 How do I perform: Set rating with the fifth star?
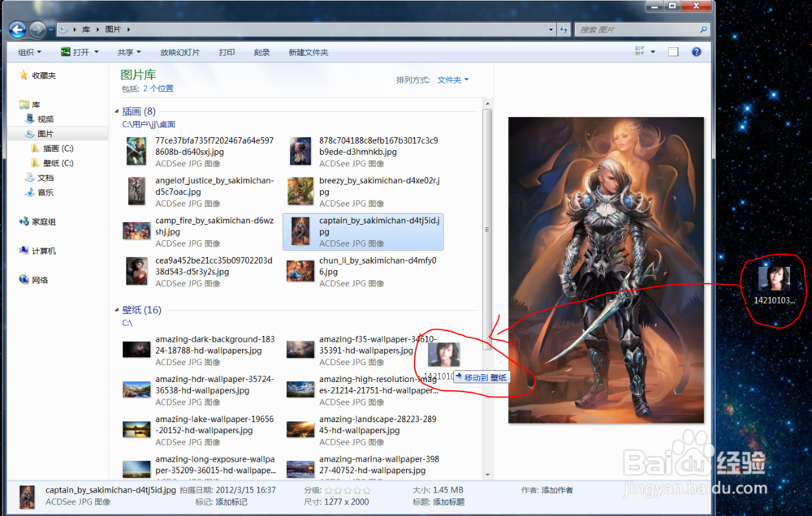367,490
